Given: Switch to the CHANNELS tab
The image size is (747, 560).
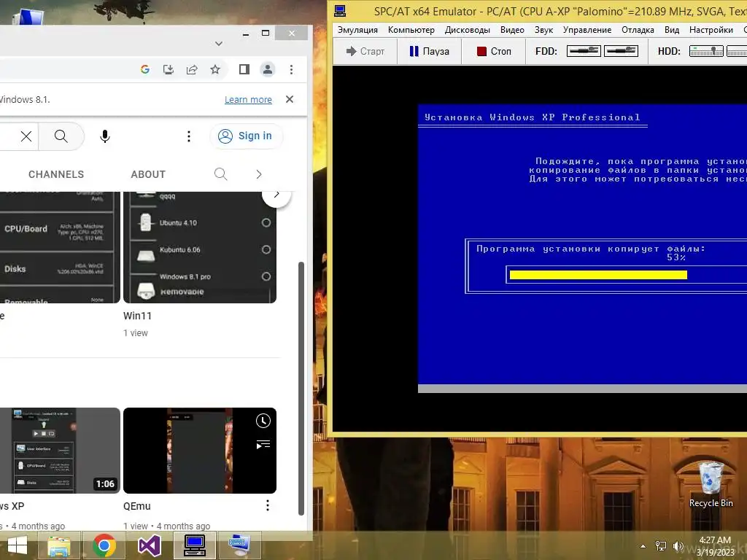Looking at the screenshot, I should click(x=55, y=174).
